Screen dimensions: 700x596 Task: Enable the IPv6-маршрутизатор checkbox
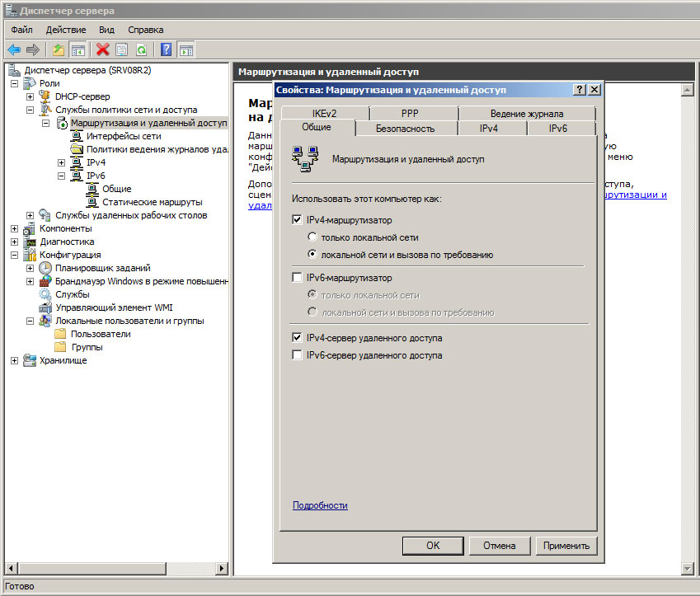[x=298, y=278]
